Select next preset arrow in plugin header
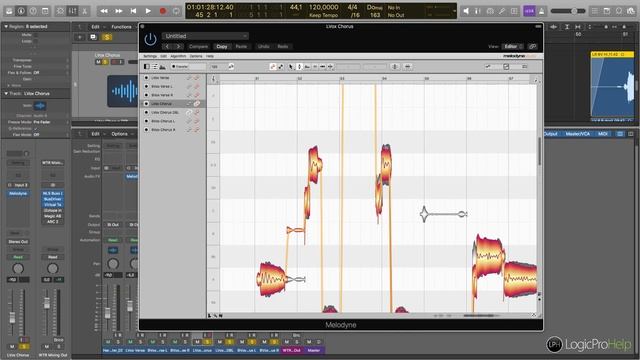This screenshot has width=640, height=360. 178,47
